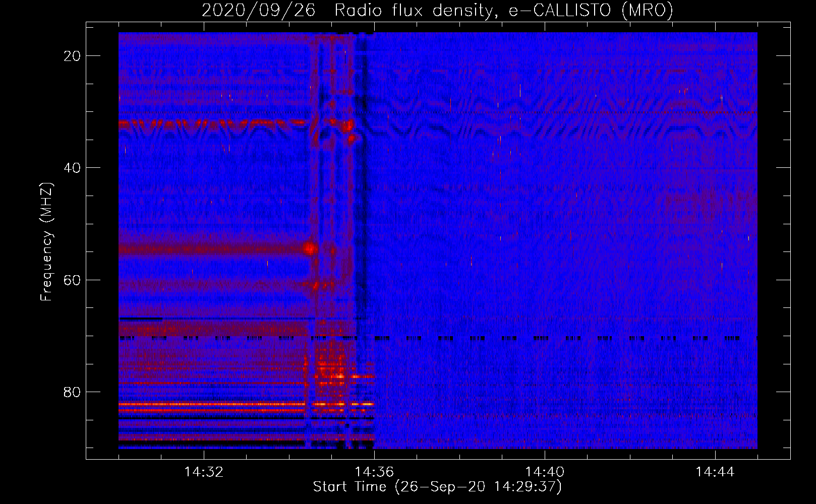The height and width of the screenshot is (504, 816).
Task: Click the 14:40 time tick label
Action: pos(545,472)
